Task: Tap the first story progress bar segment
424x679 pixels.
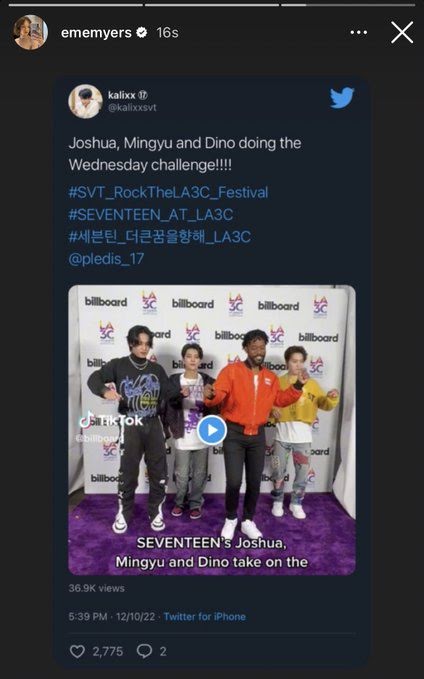Action: point(75,5)
